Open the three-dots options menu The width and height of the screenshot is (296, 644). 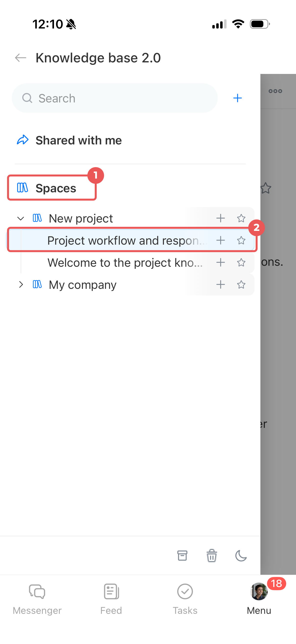[x=275, y=91]
